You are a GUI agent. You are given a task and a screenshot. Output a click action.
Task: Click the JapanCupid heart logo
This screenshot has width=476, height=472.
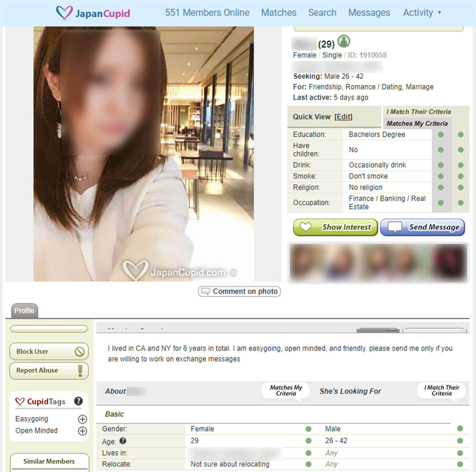tap(64, 13)
